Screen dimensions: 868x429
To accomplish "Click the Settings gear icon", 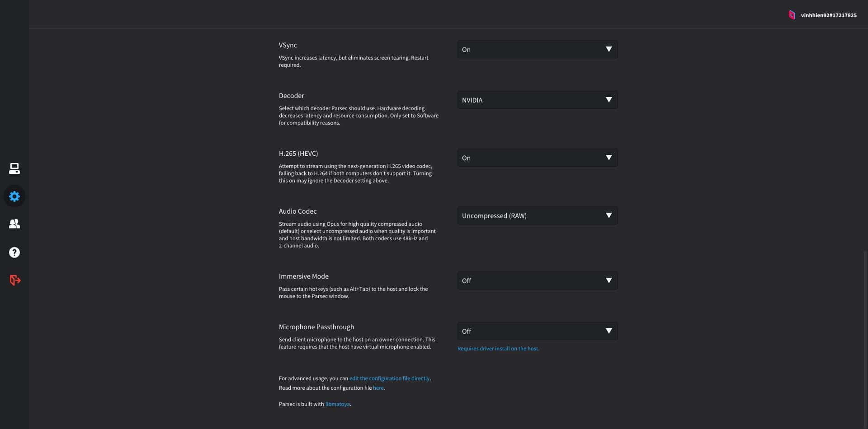I will tap(14, 196).
